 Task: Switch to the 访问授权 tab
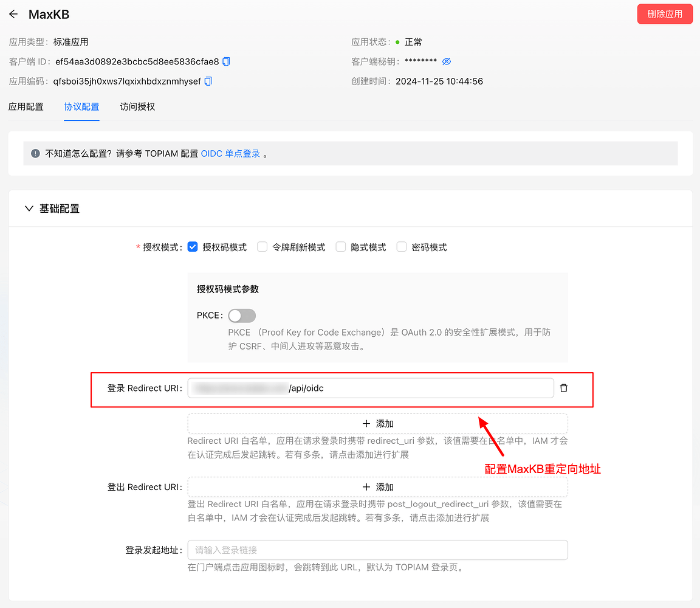pos(137,106)
